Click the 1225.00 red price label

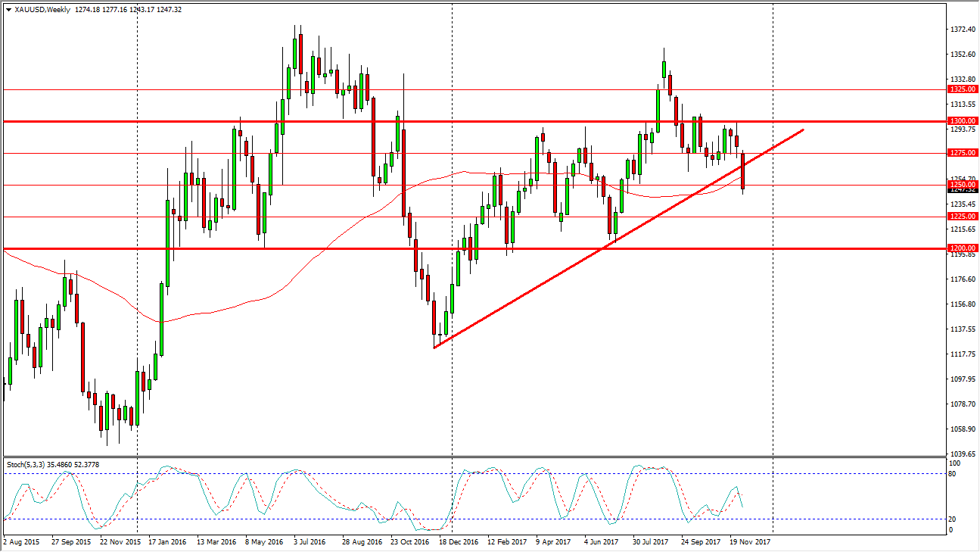pyautogui.click(x=962, y=217)
